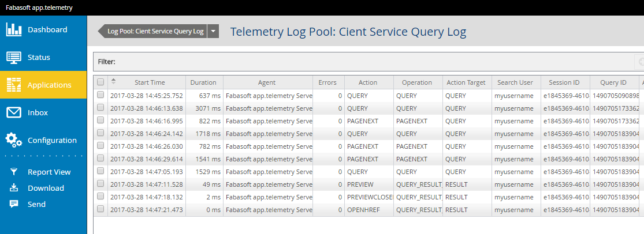Click the Inbox envelope icon
The image size is (644, 234).
[x=14, y=112]
